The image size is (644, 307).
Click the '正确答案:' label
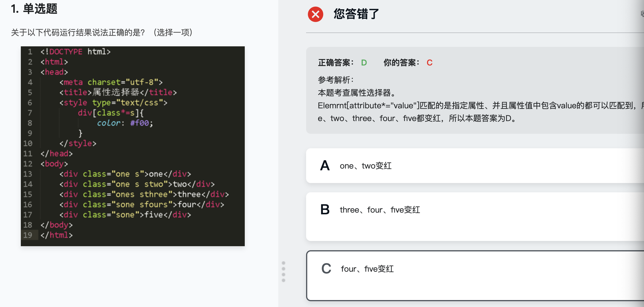[336, 63]
